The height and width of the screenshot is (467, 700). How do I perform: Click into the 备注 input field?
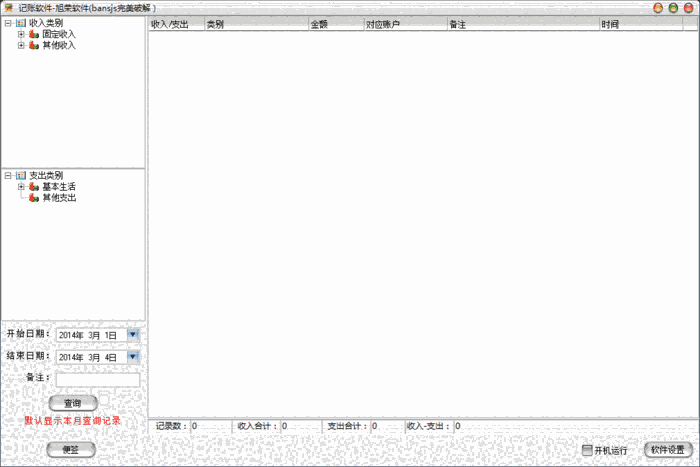pos(98,380)
